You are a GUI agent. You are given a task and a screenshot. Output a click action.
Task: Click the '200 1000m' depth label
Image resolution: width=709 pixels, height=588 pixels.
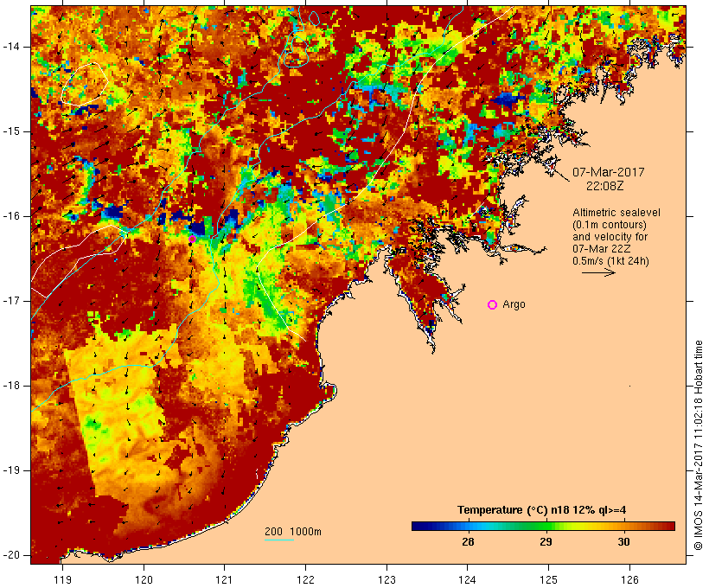(x=293, y=532)
